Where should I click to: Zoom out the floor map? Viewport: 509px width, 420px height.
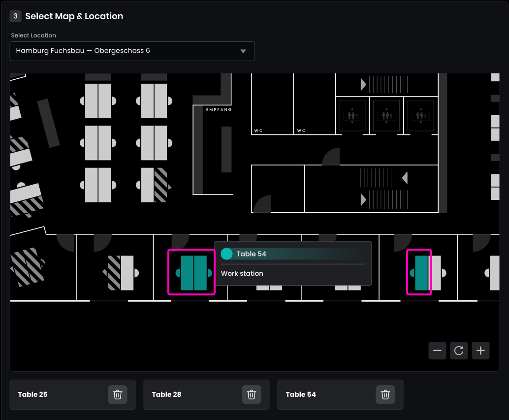[x=437, y=351]
